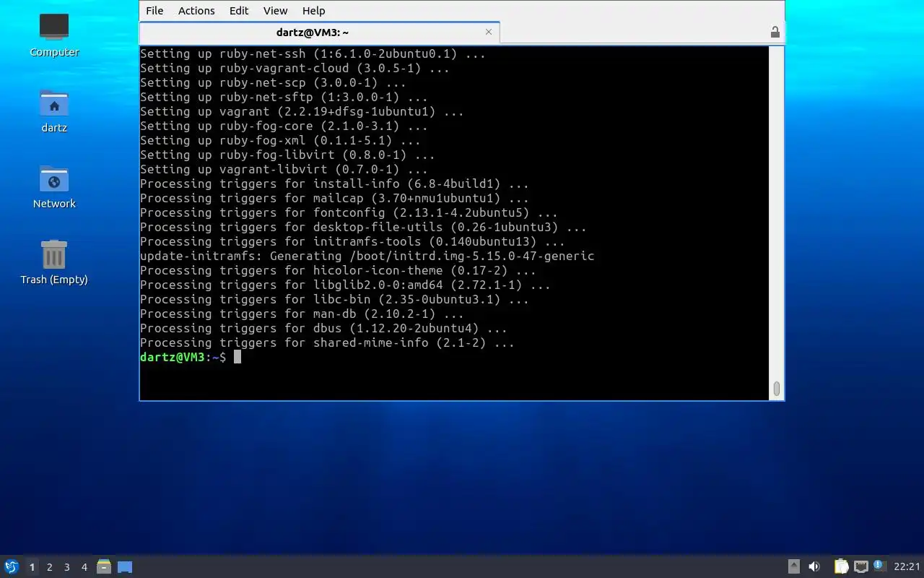Click 'Setting up ruby-net-ssh' output line
924x578 pixels.
(313, 53)
